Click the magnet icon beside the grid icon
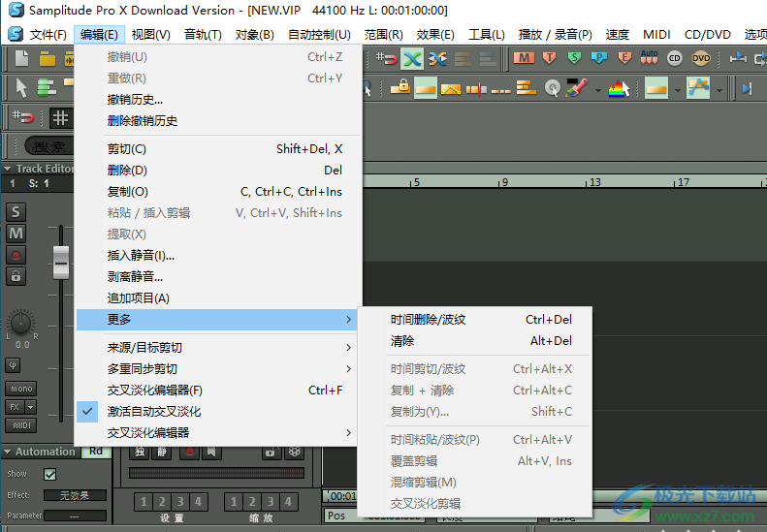The width and height of the screenshot is (767, 532). pos(23,117)
